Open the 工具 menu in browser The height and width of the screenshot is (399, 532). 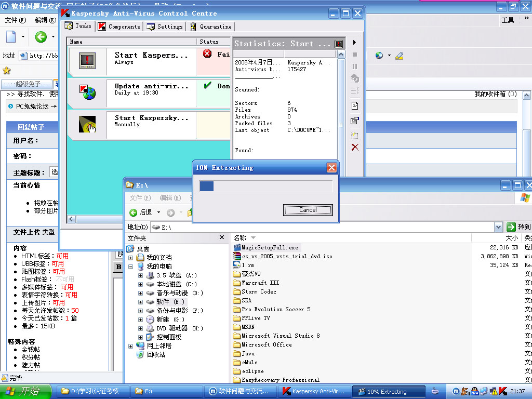click(x=508, y=20)
